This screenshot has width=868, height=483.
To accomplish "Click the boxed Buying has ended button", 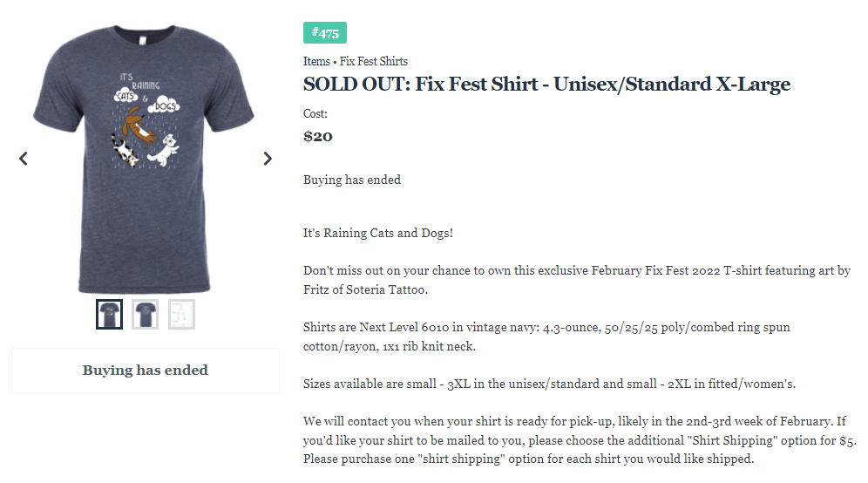I will pyautogui.click(x=146, y=371).
